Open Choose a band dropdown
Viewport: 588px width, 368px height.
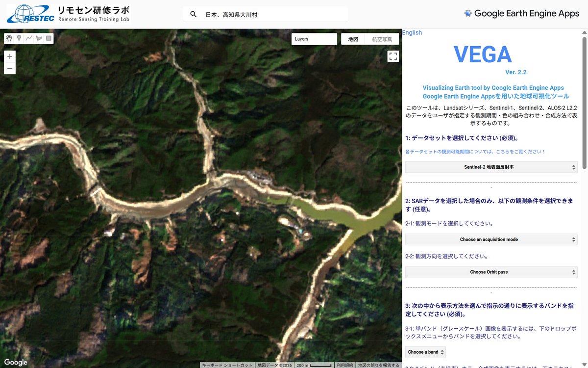click(x=425, y=352)
